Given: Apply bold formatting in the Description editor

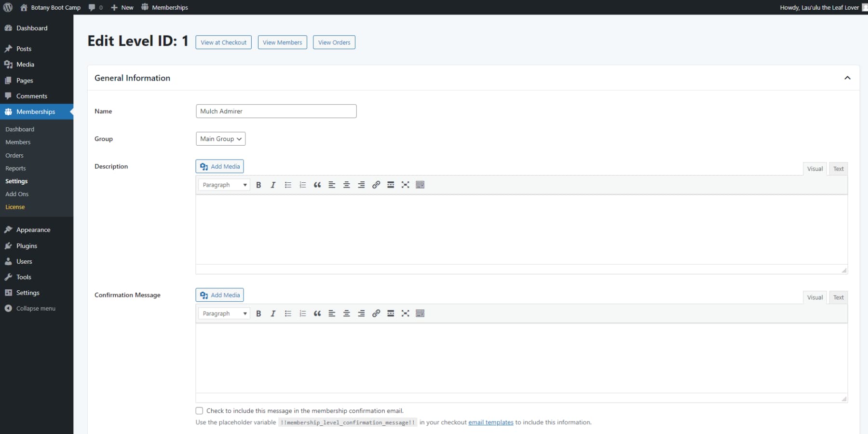Looking at the screenshot, I should tap(259, 185).
